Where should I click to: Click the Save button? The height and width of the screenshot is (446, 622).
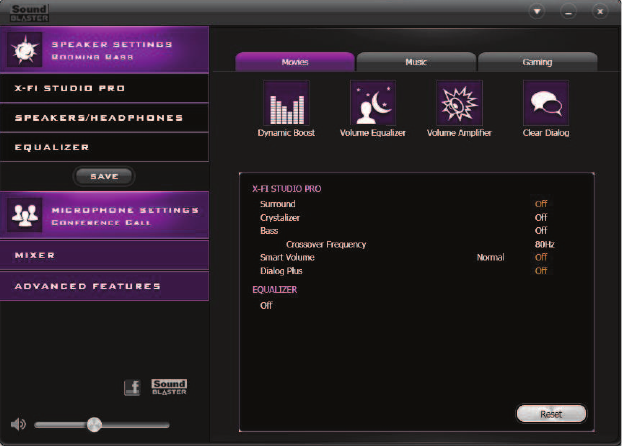click(x=104, y=176)
